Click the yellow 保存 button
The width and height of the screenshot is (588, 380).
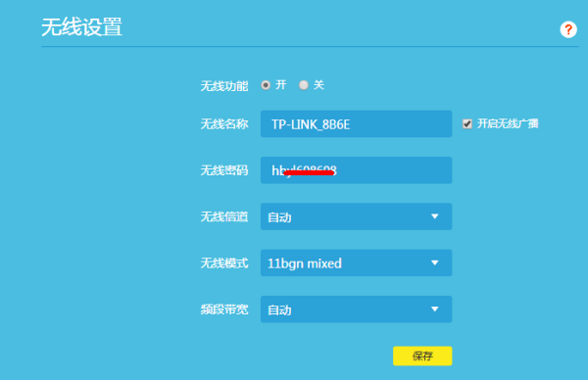(x=422, y=356)
